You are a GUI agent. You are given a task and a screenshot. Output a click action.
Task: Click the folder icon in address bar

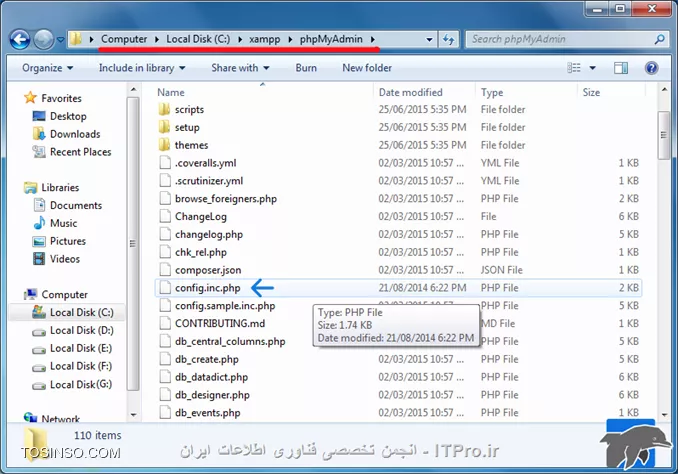(x=76, y=39)
